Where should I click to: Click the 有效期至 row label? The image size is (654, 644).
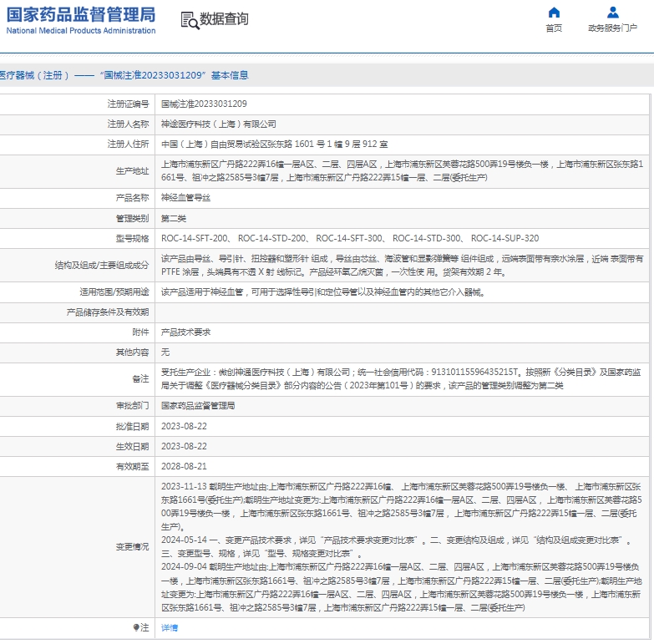[132, 466]
